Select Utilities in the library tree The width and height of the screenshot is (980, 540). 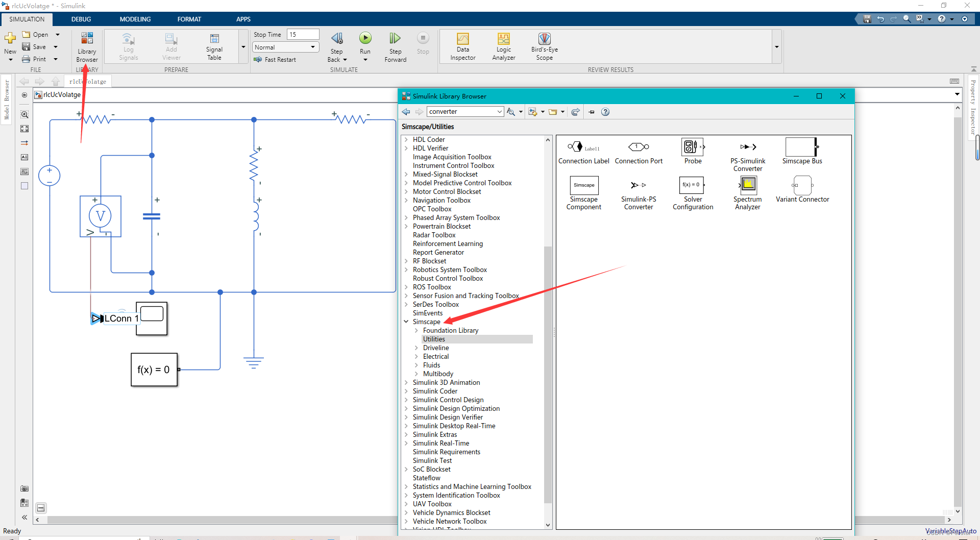(434, 339)
